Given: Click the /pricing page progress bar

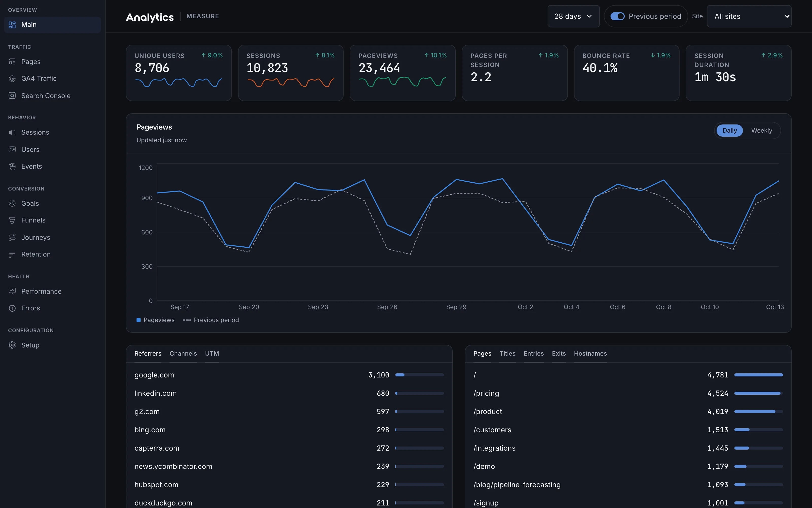Looking at the screenshot, I should click(758, 393).
